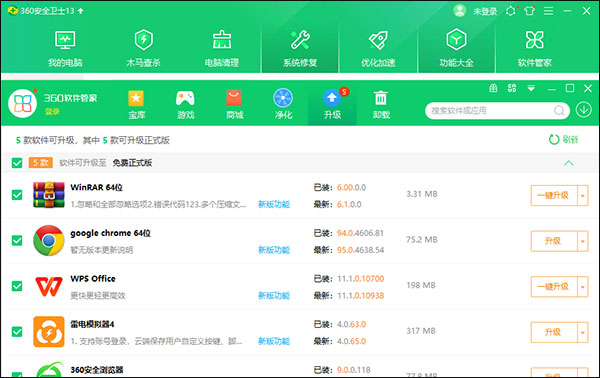Image resolution: width=600 pixels, height=378 pixels.
Task: Select the 升级 tab with badge
Action: click(332, 104)
